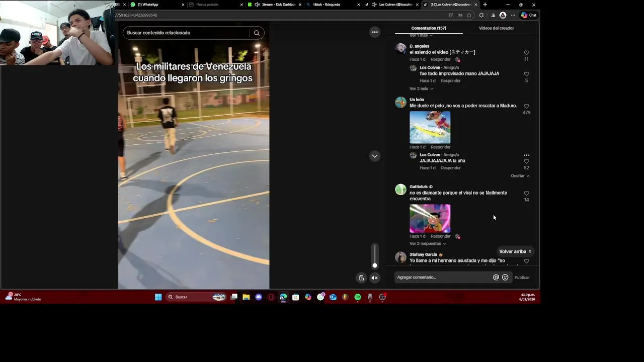Open the surfing image in Un león comment
This screenshot has height=362, width=644.
tap(430, 127)
